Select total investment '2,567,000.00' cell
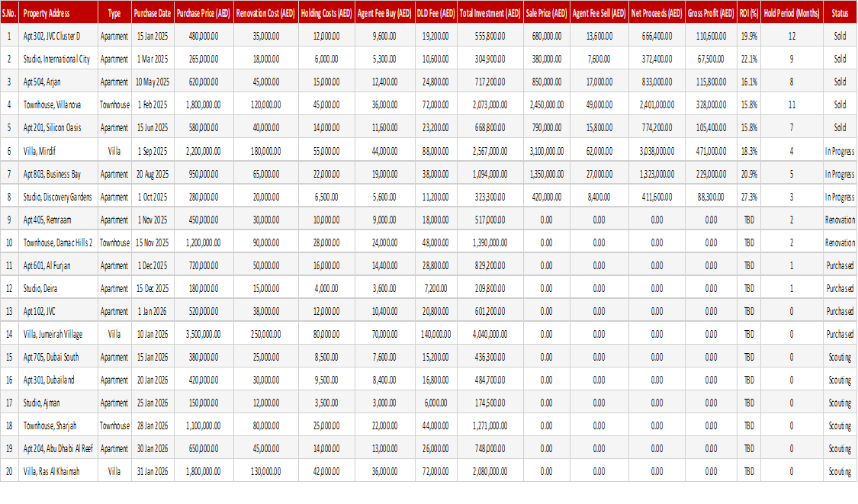Image resolution: width=858 pixels, height=504 pixels. [490, 151]
